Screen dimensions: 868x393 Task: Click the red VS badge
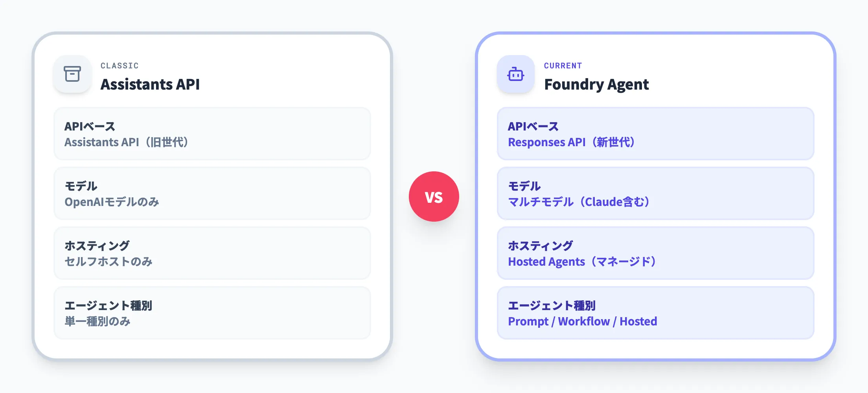[x=434, y=196]
